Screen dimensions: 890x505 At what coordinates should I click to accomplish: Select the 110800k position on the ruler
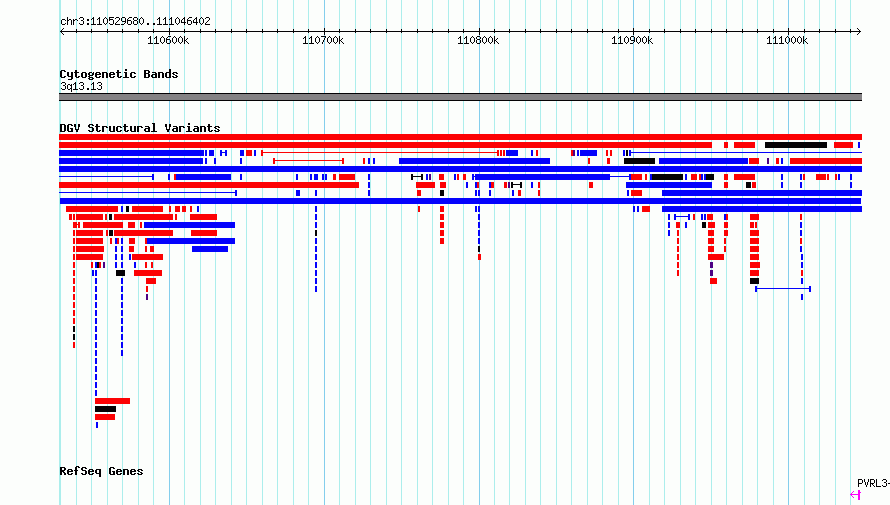(478, 40)
